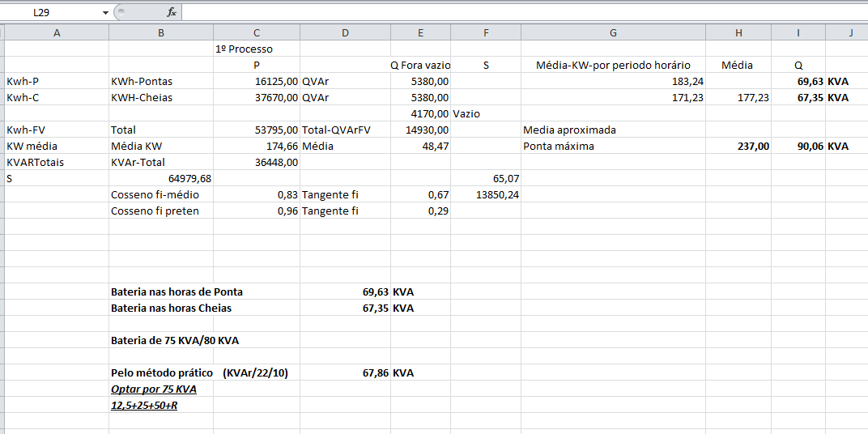
Task: Select column B header
Action: tap(161, 32)
